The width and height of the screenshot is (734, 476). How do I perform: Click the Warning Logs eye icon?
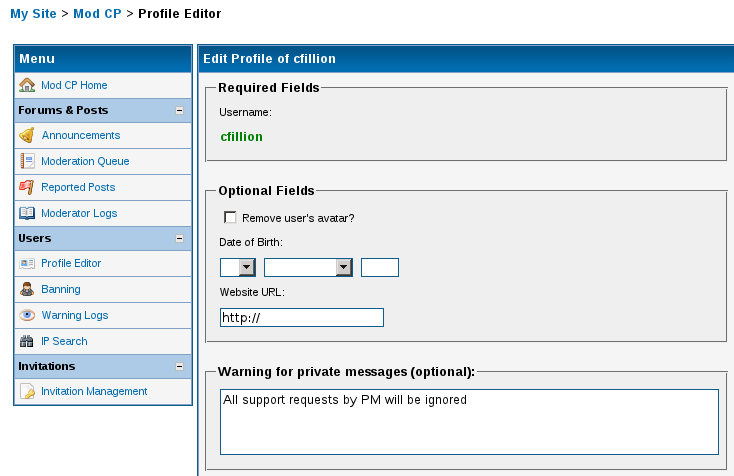[x=27, y=315]
